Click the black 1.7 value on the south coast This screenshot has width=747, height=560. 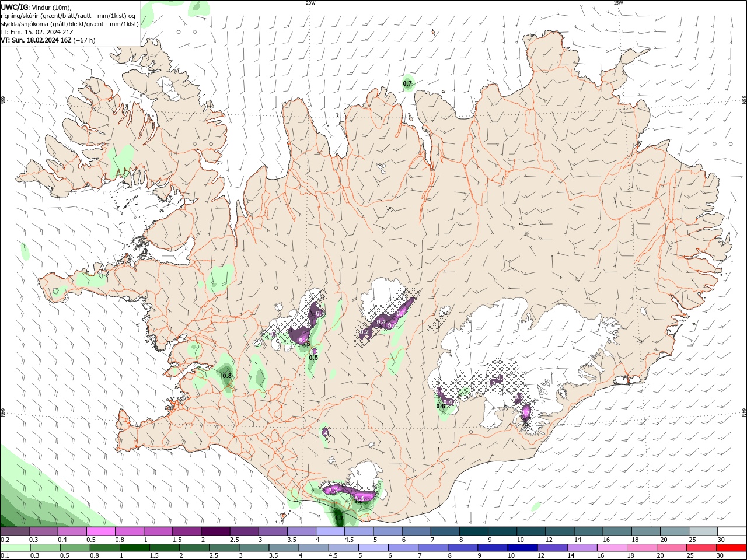point(339,517)
